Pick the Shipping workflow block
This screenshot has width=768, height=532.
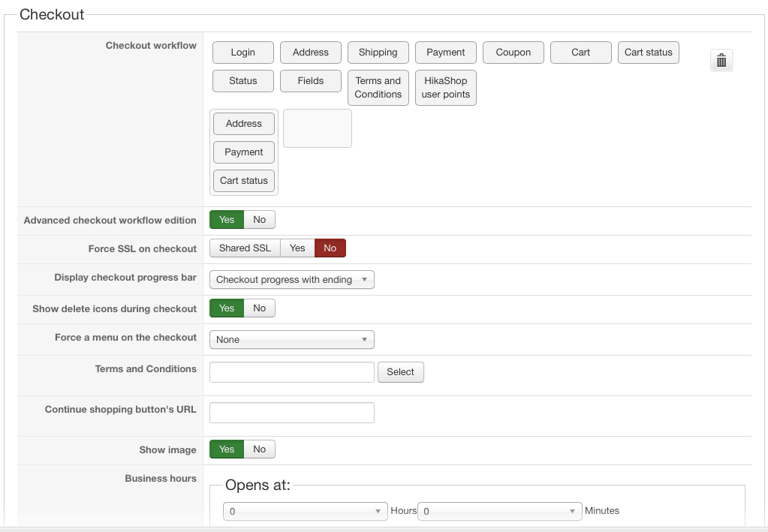[x=378, y=53]
